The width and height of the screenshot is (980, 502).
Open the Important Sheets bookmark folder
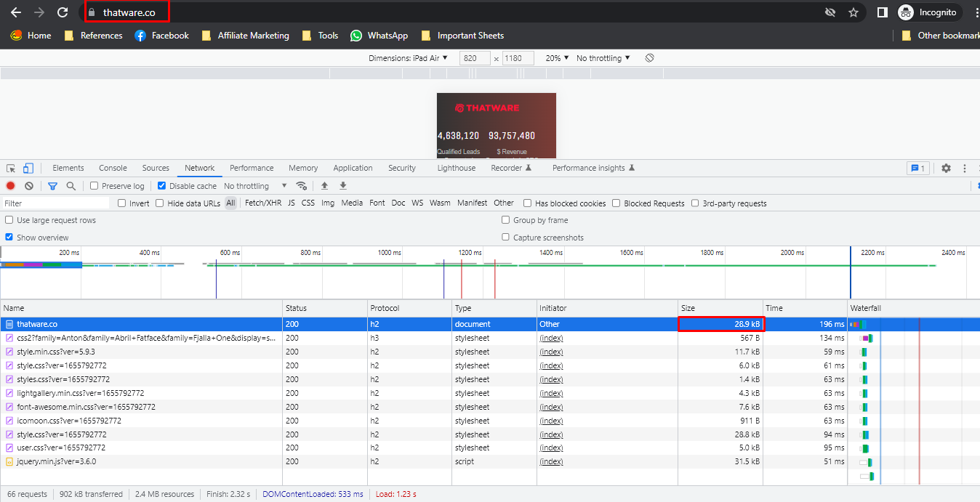462,36
